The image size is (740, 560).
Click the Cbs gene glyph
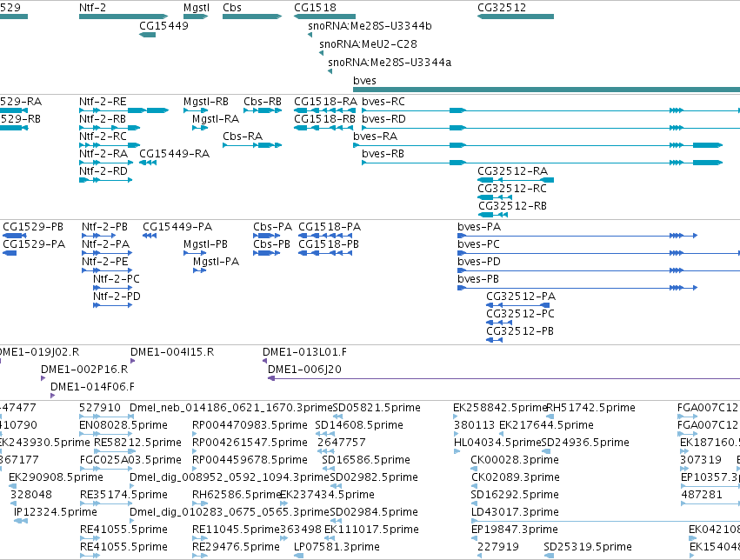(x=252, y=17)
